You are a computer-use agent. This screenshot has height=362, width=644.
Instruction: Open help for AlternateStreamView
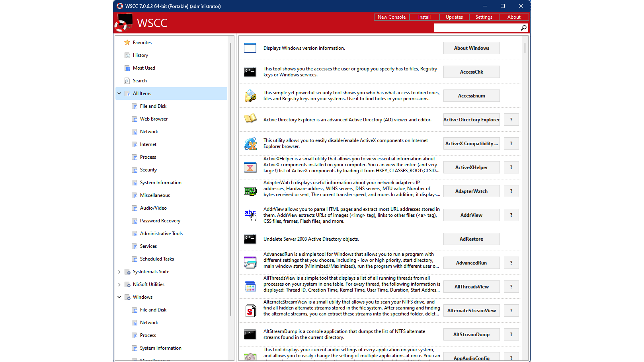point(511,311)
